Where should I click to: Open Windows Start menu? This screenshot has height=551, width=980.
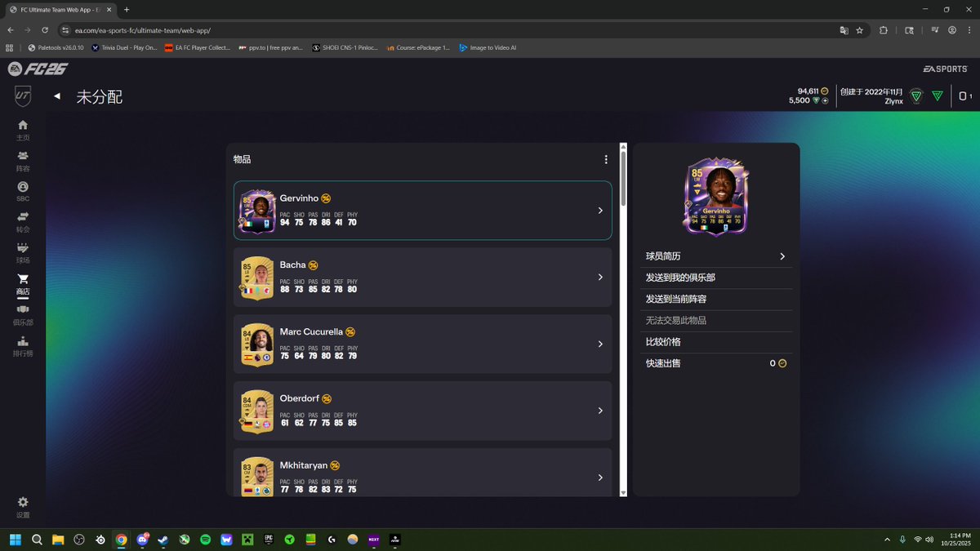15,540
